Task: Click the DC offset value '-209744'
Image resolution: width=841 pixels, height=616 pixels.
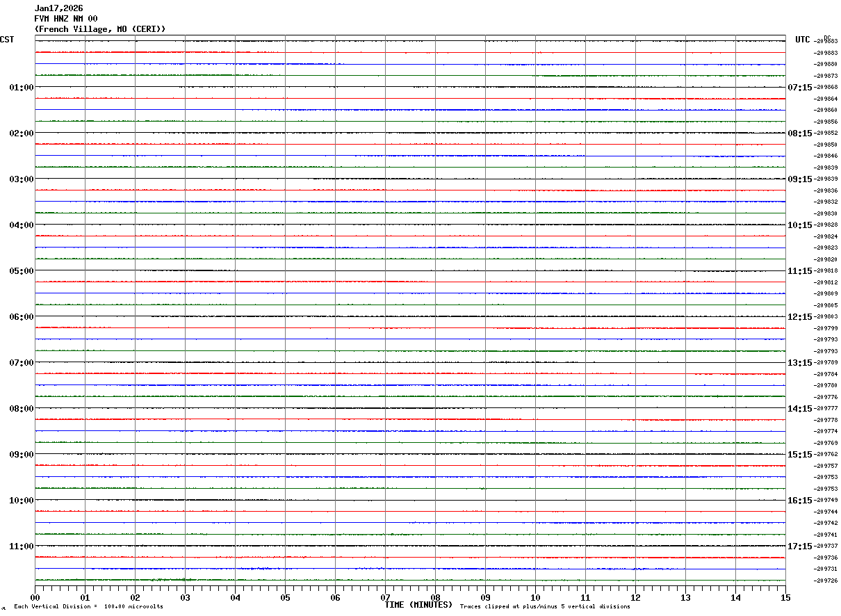Action: [826, 512]
